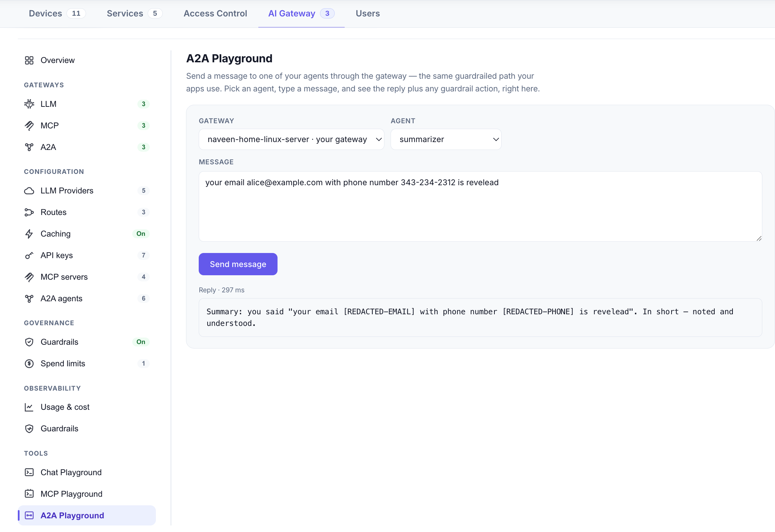The image size is (775, 532).
Task: Open the API keys key icon
Action: pos(29,255)
